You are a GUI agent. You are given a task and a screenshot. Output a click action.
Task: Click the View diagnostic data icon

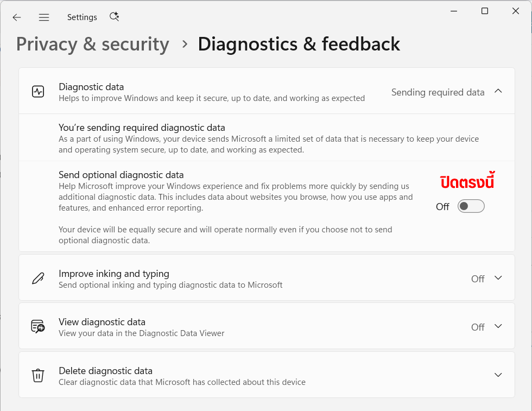pyautogui.click(x=38, y=326)
